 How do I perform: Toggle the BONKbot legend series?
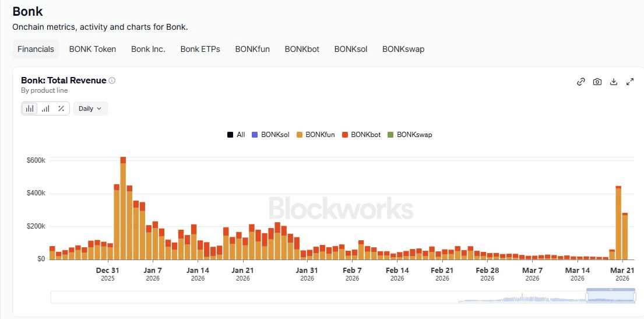pyautogui.click(x=361, y=135)
